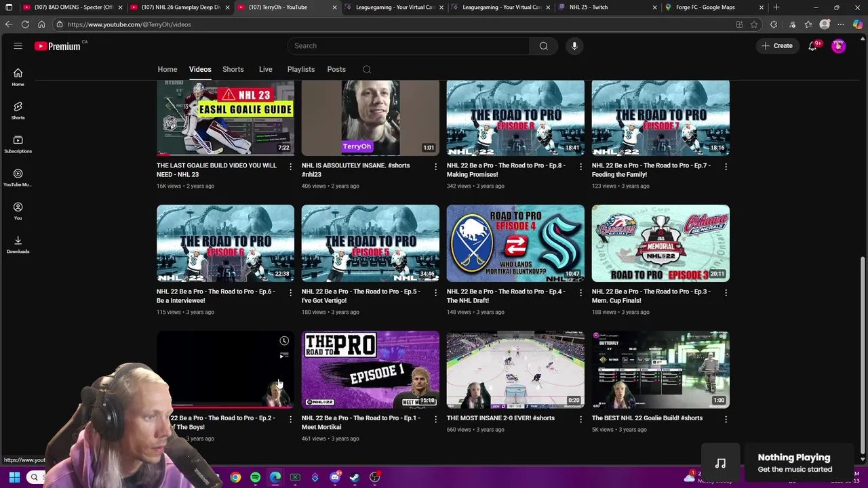The height and width of the screenshot is (488, 868).
Task: Open Ep.1 - Meet Mortikai title link
Action: pyautogui.click(x=361, y=422)
